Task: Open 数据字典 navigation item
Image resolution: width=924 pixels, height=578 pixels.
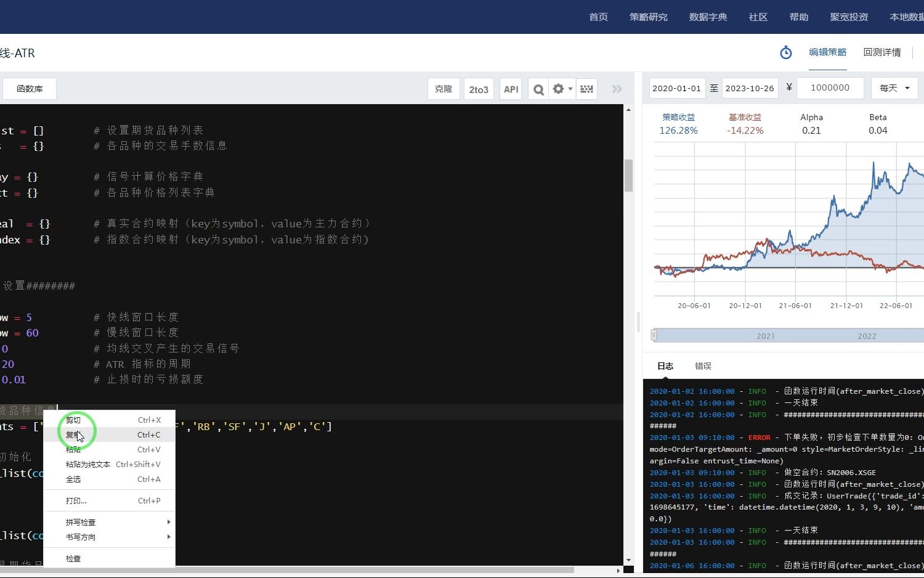Action: click(708, 17)
